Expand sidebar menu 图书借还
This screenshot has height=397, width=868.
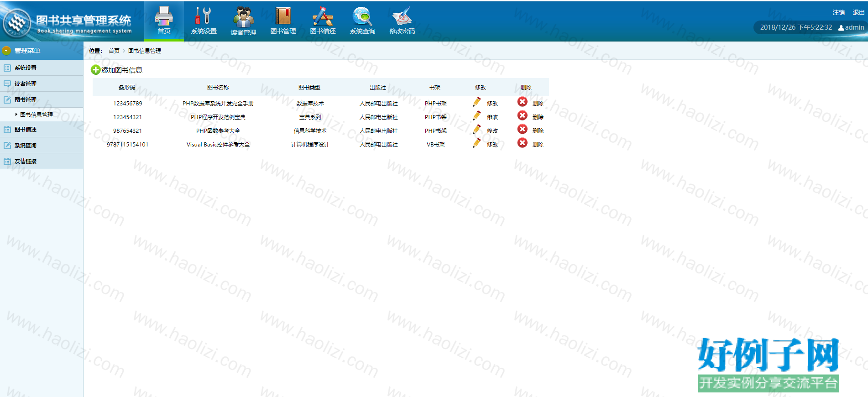42,130
